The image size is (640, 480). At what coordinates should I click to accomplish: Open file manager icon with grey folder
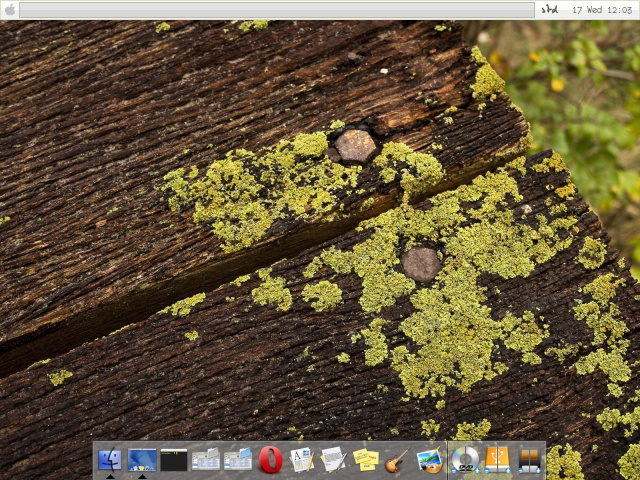click(x=206, y=460)
